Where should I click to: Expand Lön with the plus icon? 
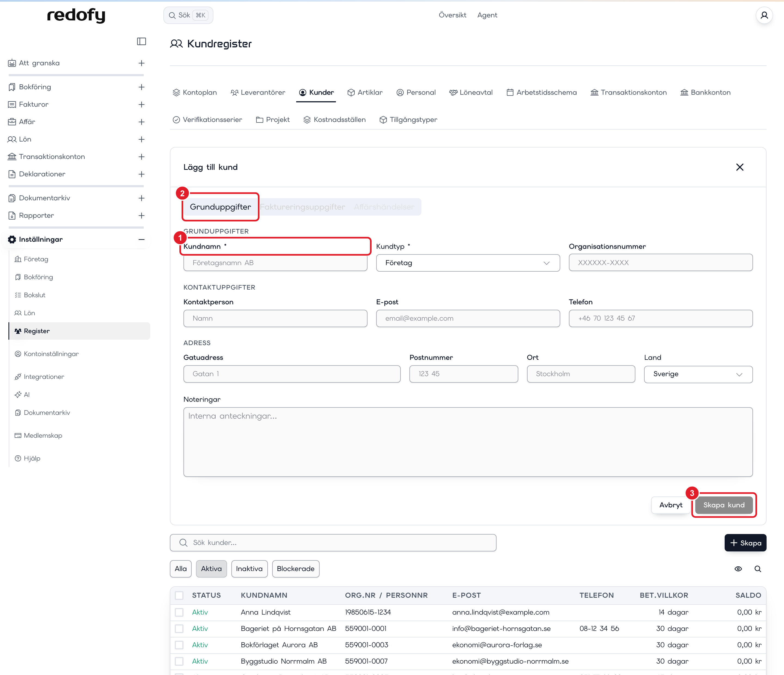tap(142, 139)
